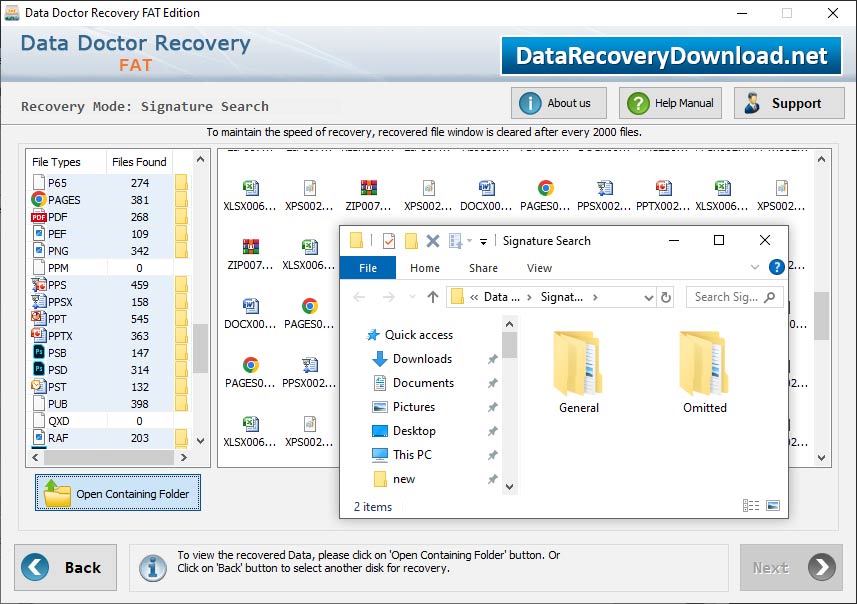Click the P65 row in file types
857x604 pixels.
[109, 183]
